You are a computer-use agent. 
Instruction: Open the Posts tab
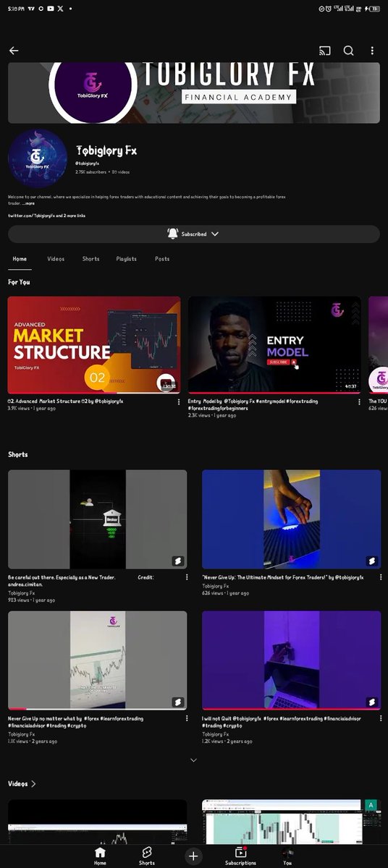162,259
